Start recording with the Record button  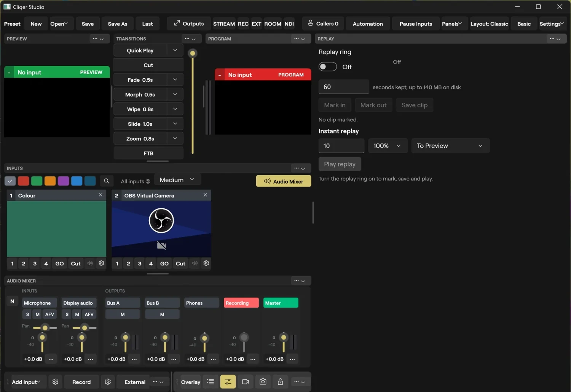[x=81, y=382]
